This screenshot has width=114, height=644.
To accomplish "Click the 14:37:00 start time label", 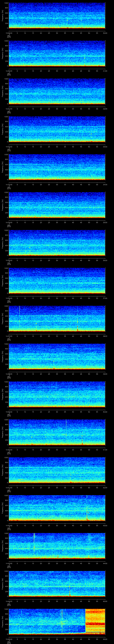I will [9, 336].
